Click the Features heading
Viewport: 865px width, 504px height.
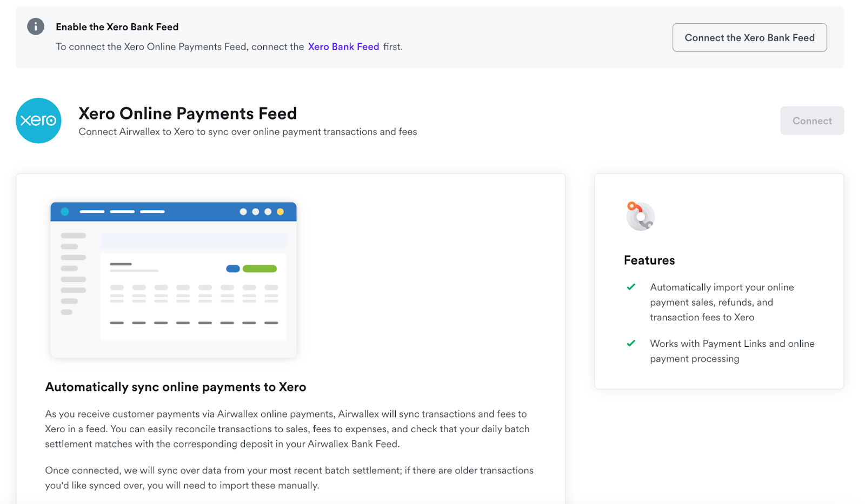click(649, 260)
